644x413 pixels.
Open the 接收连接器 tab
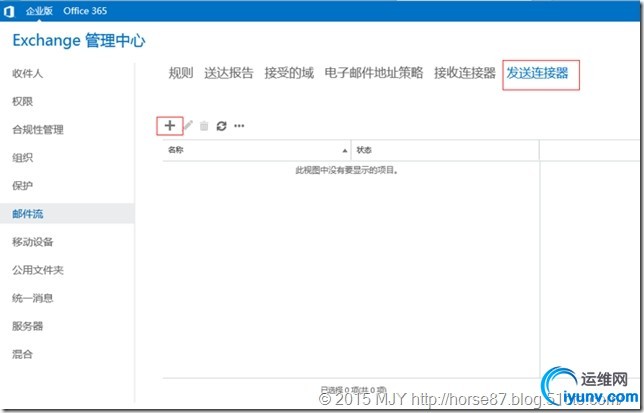click(x=465, y=73)
